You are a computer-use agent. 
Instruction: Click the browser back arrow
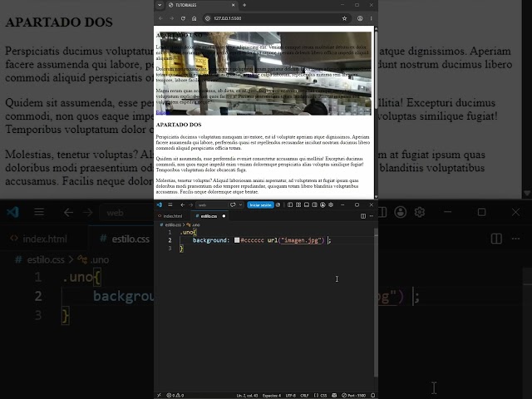pos(160,18)
